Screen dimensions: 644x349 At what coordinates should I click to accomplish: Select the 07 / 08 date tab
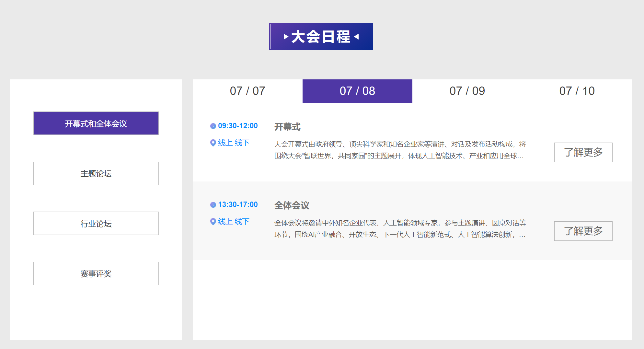[x=357, y=91]
